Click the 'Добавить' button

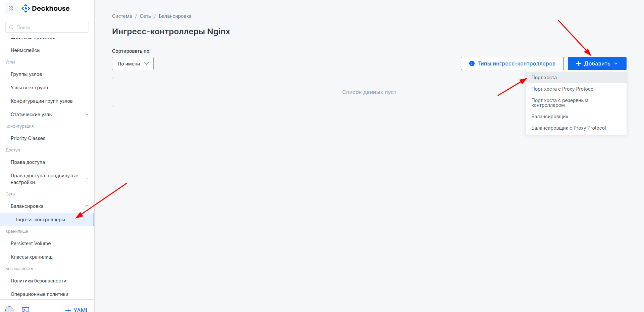[x=597, y=63]
